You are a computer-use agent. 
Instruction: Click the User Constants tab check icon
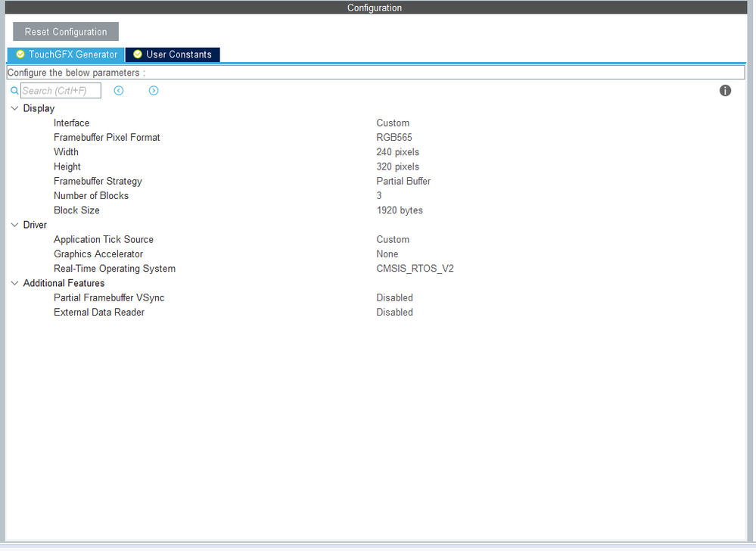pos(138,54)
